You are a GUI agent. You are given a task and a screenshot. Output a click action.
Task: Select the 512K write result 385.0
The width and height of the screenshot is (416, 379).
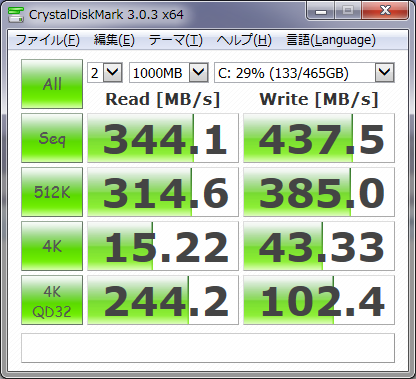tap(319, 192)
